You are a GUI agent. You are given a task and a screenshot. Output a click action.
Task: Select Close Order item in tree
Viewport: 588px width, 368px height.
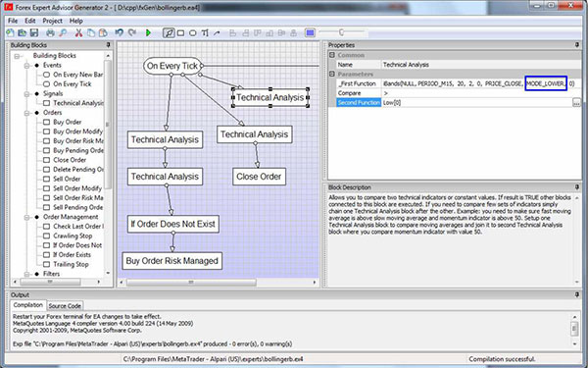point(70,160)
